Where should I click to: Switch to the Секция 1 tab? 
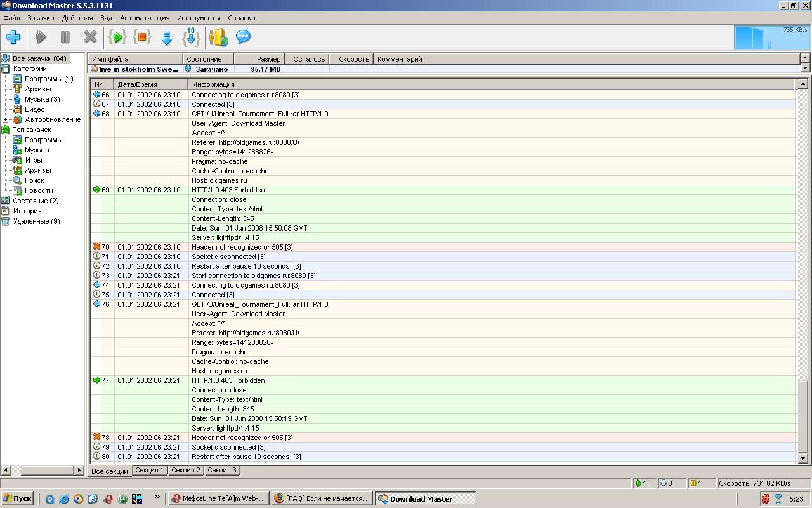coord(150,471)
